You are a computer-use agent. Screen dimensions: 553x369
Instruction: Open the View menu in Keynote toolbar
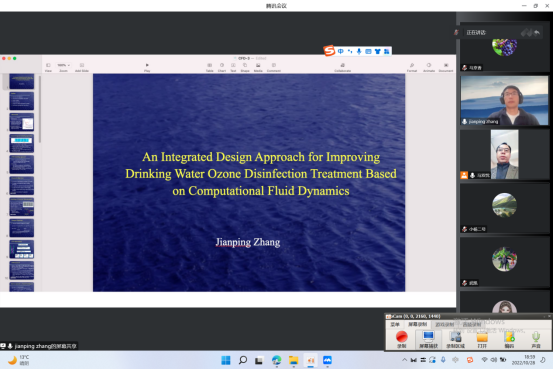click(48, 67)
